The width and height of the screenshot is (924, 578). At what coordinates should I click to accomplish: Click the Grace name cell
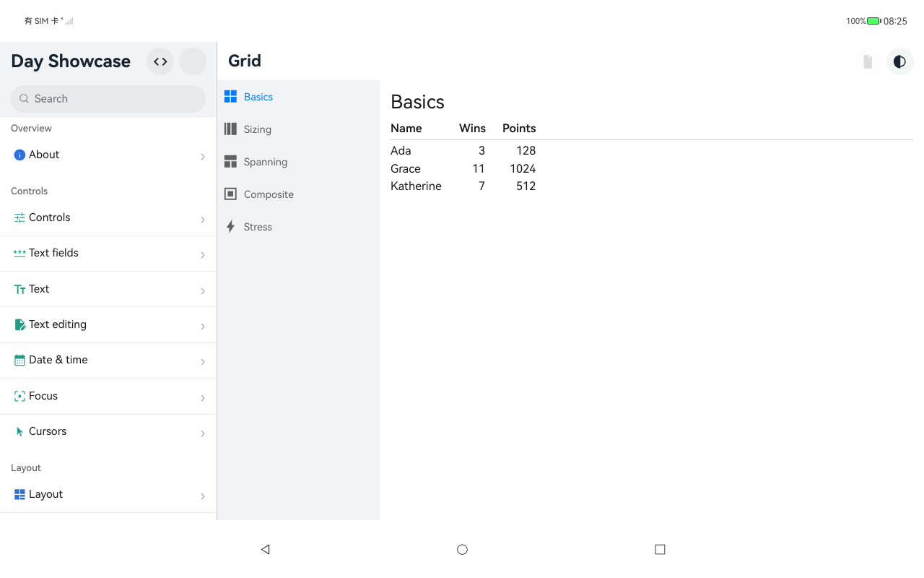[406, 168]
